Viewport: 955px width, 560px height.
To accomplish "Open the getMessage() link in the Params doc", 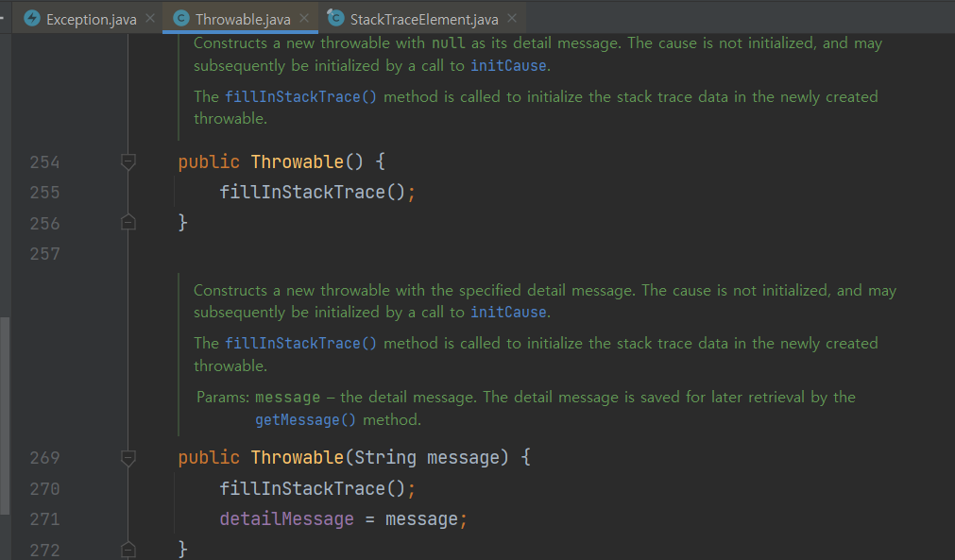I will 306,420.
